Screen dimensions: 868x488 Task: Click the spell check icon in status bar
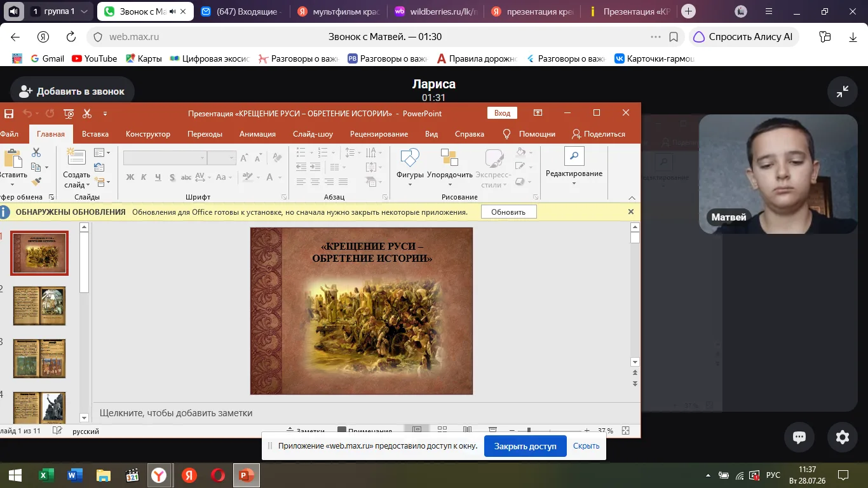coord(57,431)
